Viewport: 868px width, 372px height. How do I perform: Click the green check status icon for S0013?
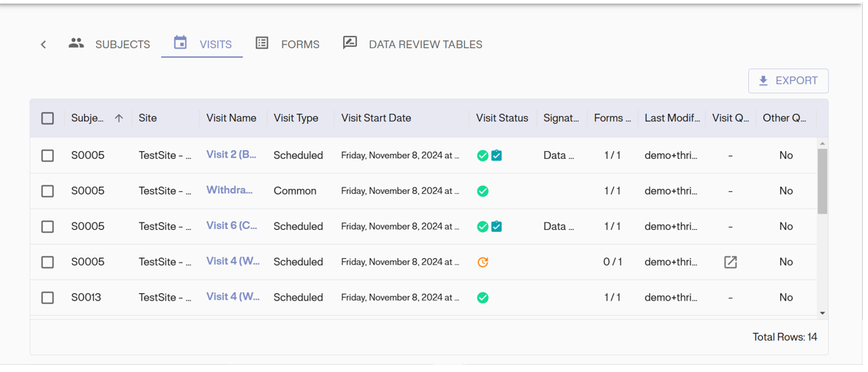click(x=483, y=298)
